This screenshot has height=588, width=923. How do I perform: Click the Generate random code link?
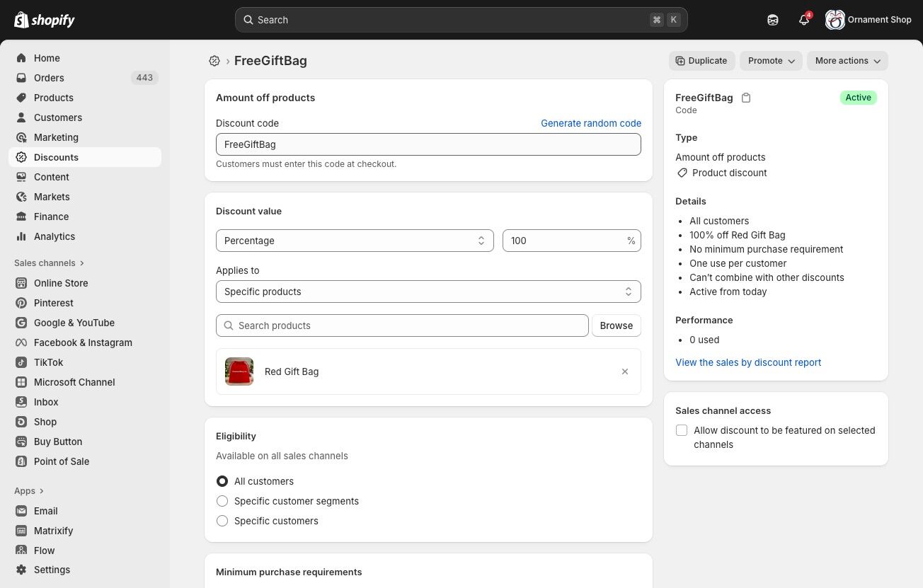(590, 123)
